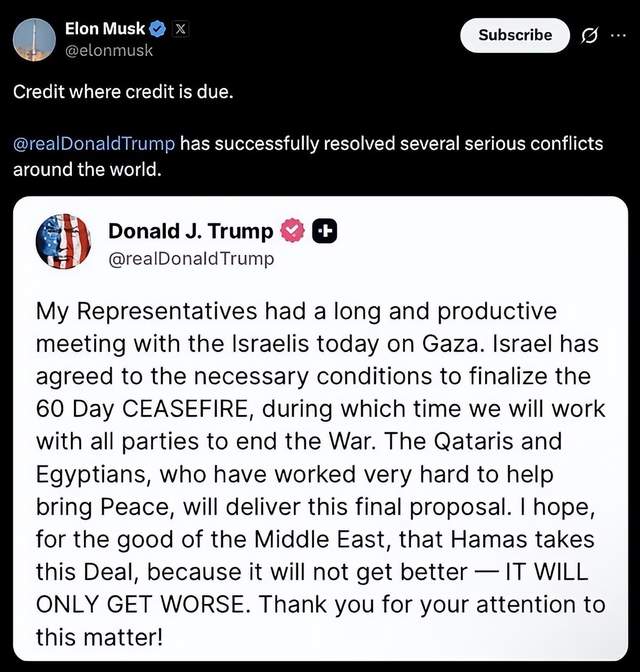The height and width of the screenshot is (672, 640).
Task: Click the pink verified badge beside Donald J. Trump
Action: [291, 231]
